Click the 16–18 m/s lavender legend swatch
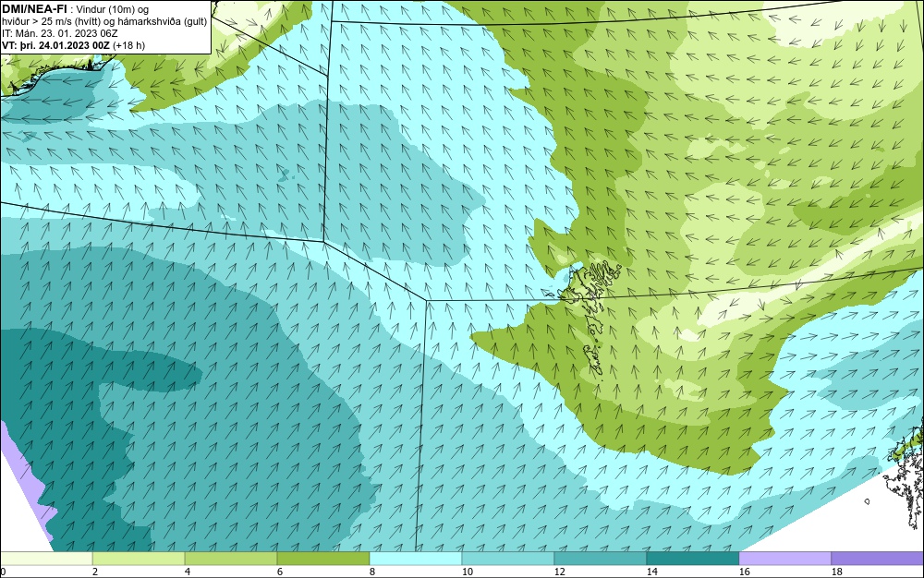Viewport: 924px width, 578px height. (784, 558)
